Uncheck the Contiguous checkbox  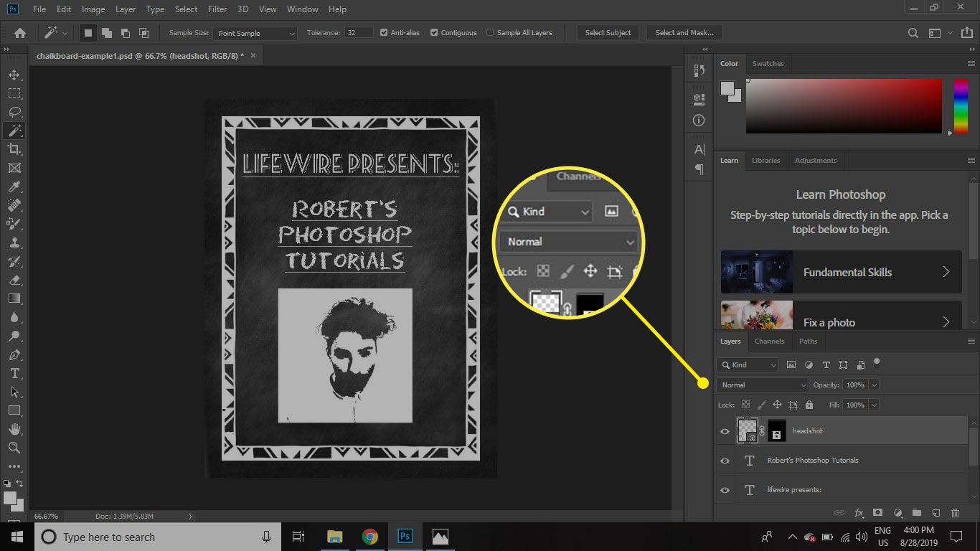point(434,32)
